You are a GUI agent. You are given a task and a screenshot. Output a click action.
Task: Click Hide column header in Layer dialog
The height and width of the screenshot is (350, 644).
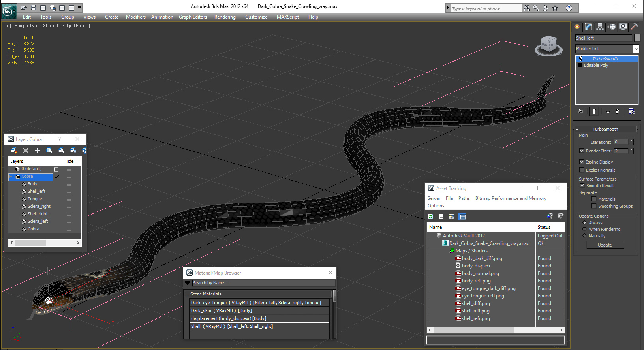69,161
